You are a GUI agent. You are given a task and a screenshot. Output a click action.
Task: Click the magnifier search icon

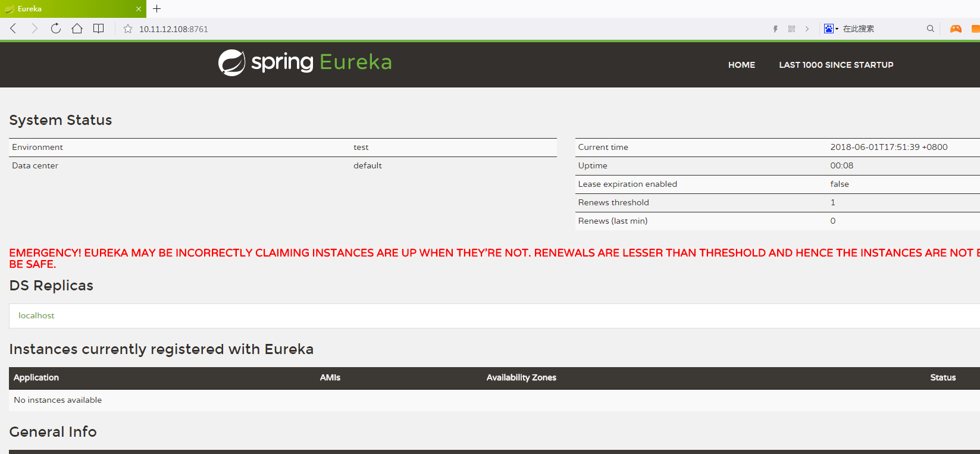[x=931, y=29]
